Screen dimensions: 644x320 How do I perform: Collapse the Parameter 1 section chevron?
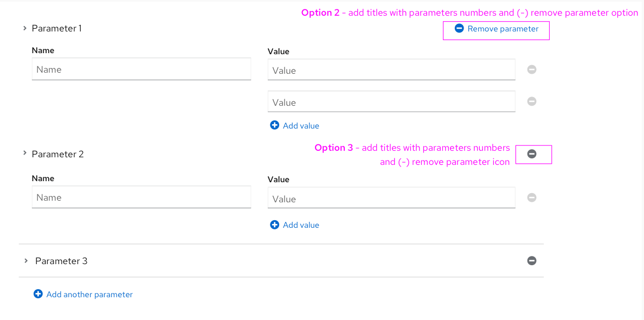pyautogui.click(x=25, y=28)
